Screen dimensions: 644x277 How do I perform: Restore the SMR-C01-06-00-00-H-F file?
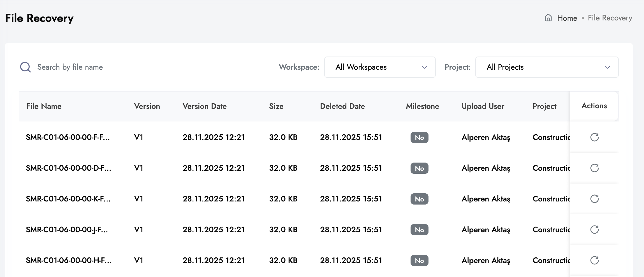click(x=594, y=260)
